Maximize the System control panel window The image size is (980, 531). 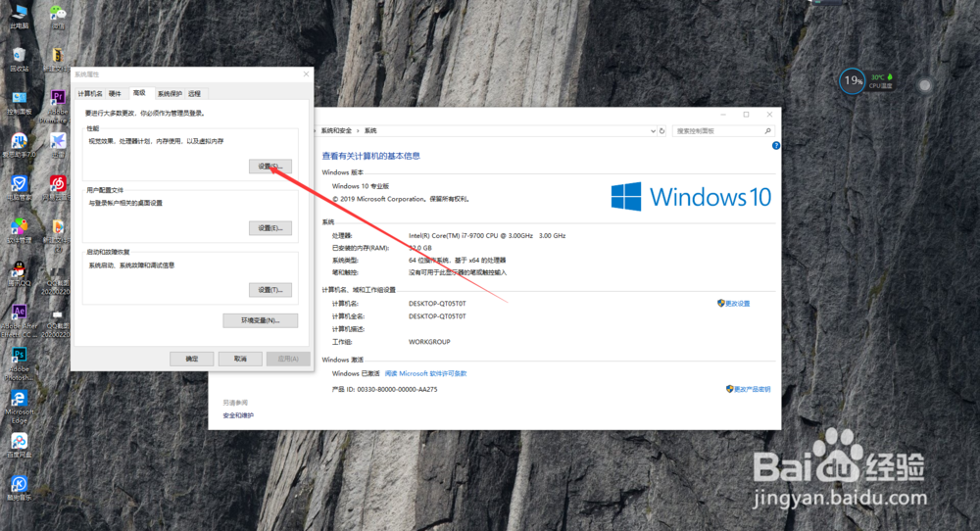(746, 115)
